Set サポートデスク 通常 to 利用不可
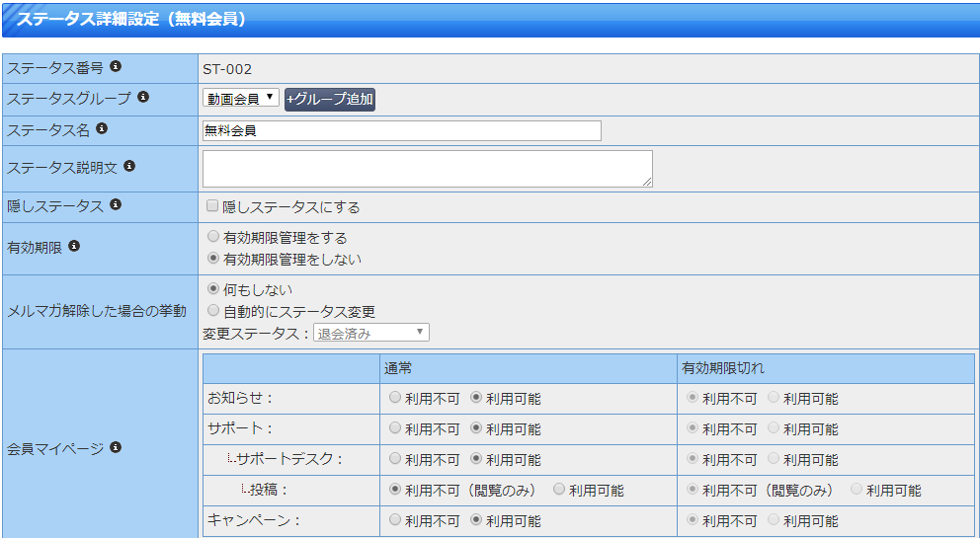 click(x=395, y=459)
